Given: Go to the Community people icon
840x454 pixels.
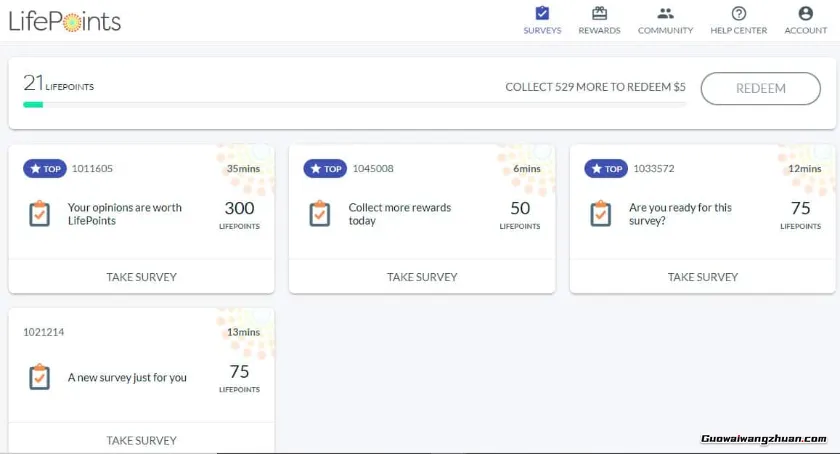Looking at the screenshot, I should [665, 14].
